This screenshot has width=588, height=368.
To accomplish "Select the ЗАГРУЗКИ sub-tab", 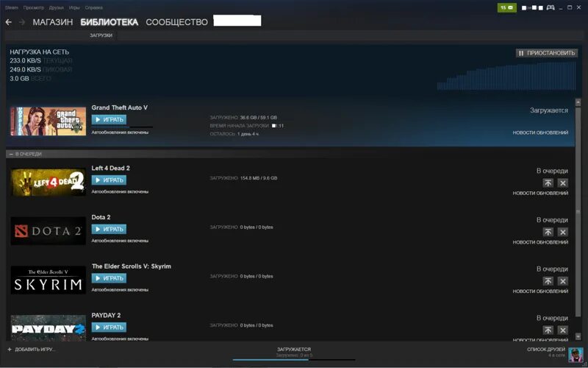I will (x=101, y=35).
